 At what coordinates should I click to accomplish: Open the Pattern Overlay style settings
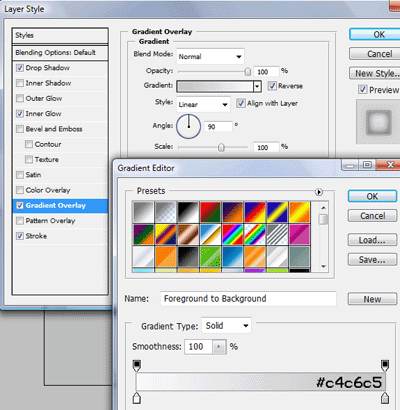50,221
